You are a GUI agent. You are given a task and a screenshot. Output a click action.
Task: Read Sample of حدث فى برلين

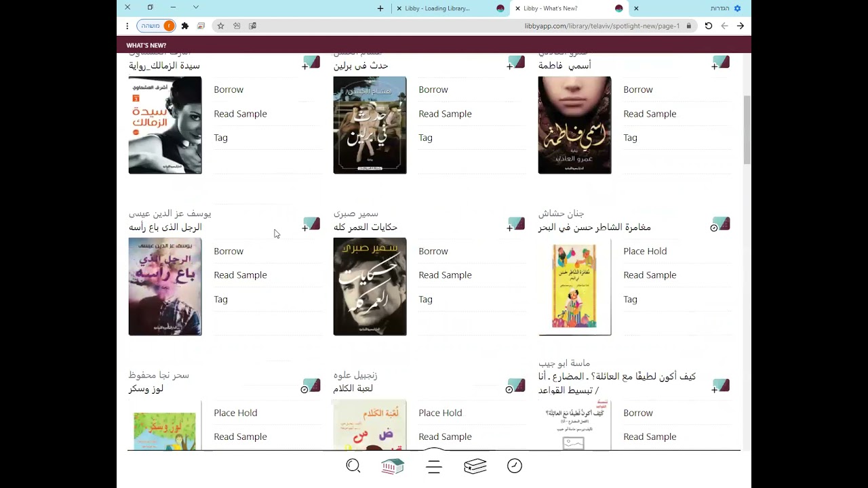pos(445,114)
